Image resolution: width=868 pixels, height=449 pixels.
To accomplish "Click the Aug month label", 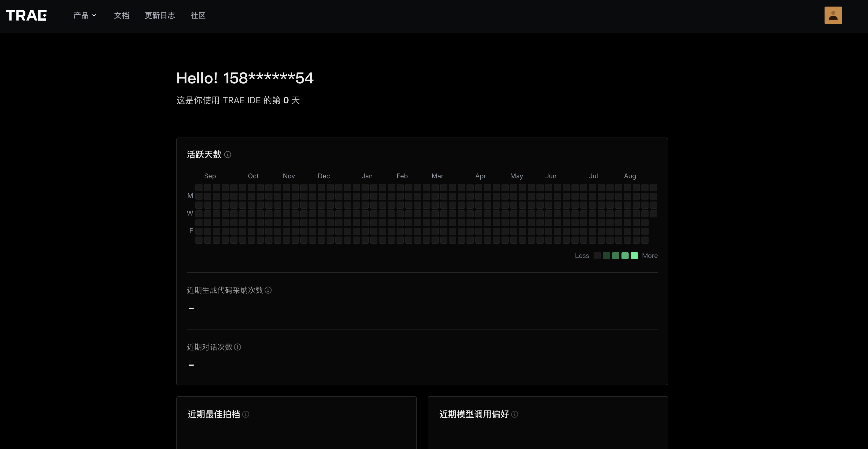I will click(x=630, y=176).
